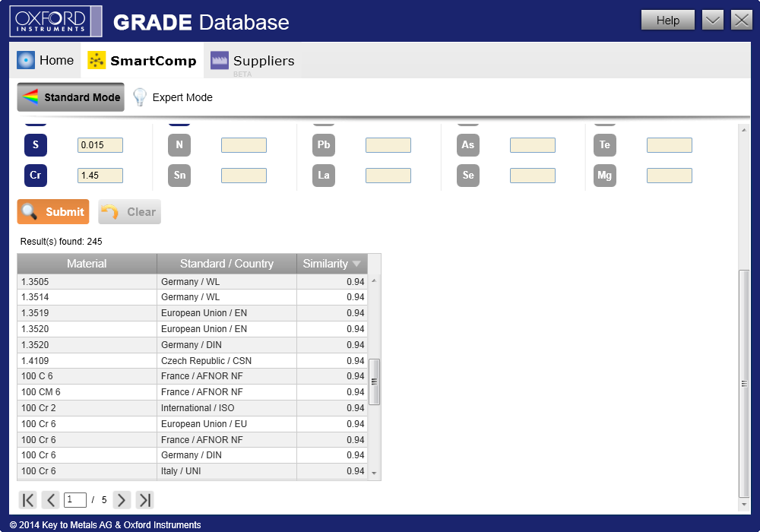Toggle Similarity sort order arrow
Screen dimensions: 760x532
point(356,264)
